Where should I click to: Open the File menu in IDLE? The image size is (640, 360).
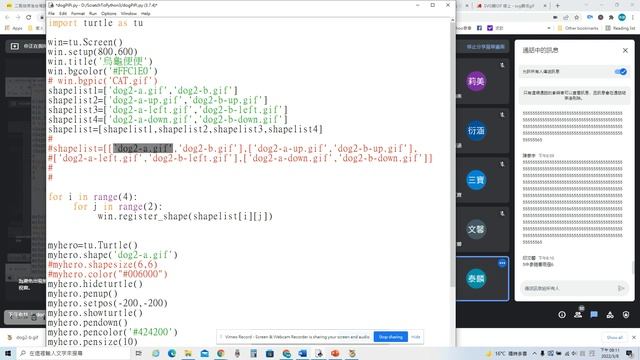[51, 13]
